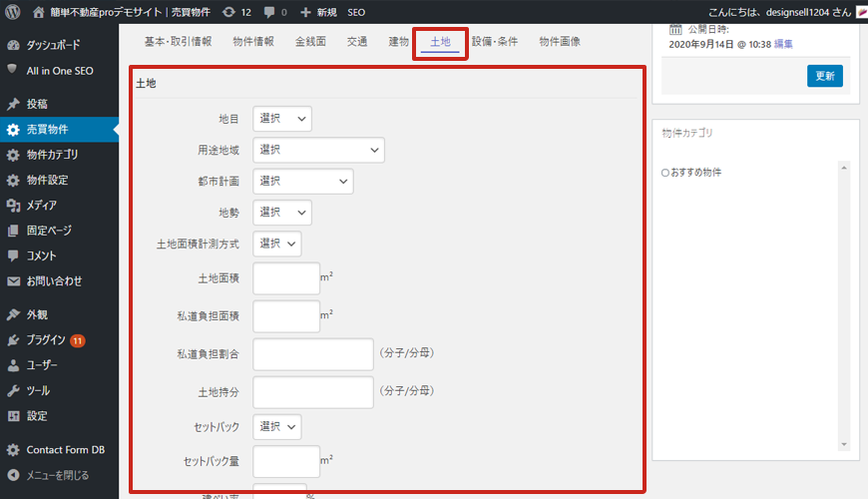868x499 pixels.
Task: Open Media library icon in sidebar
Action: click(13, 205)
